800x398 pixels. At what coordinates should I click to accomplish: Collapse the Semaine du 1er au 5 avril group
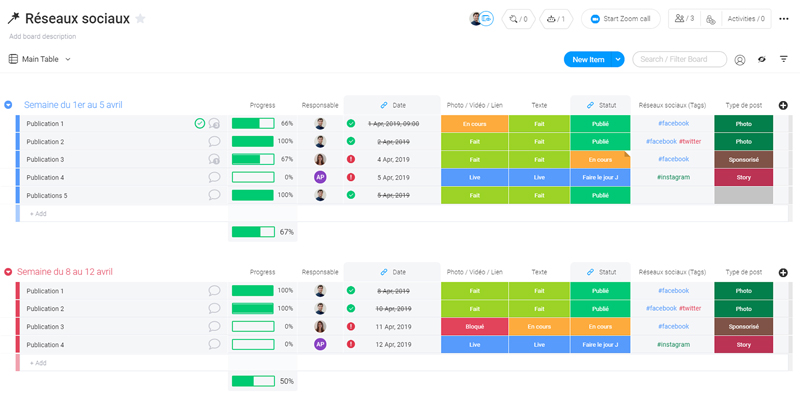coord(8,105)
